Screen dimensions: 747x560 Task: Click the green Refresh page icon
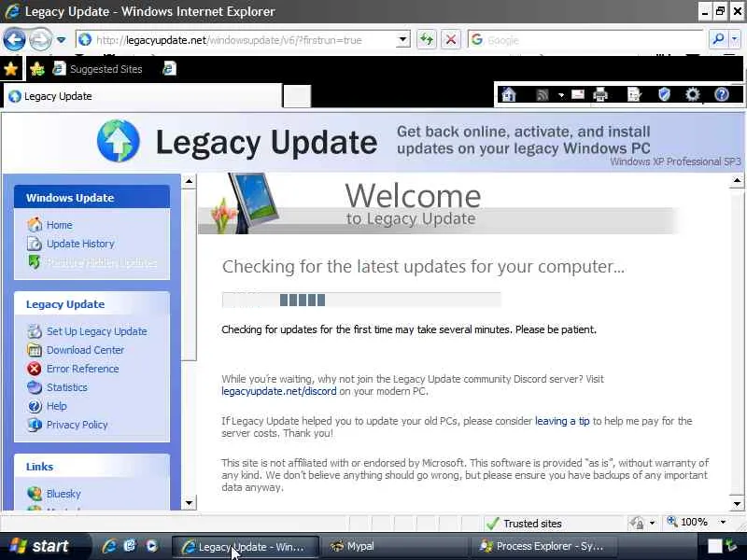(427, 39)
